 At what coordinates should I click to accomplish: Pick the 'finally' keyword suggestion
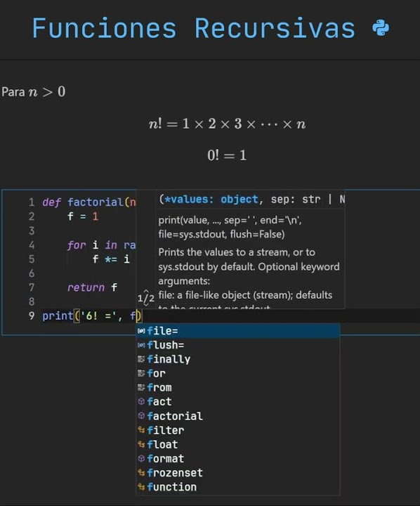pos(238,359)
